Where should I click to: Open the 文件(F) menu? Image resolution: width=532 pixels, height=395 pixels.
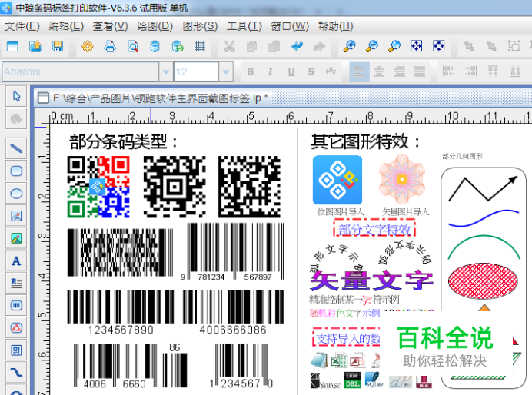point(22,26)
